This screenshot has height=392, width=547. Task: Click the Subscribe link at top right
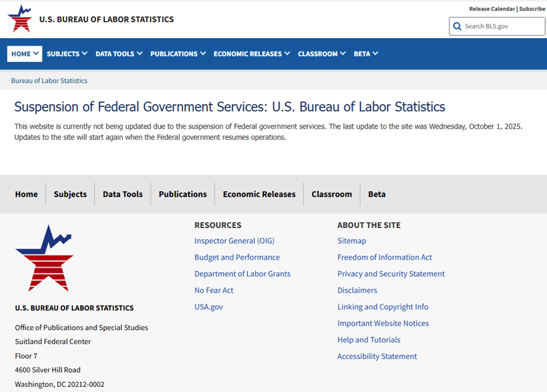pyautogui.click(x=532, y=9)
